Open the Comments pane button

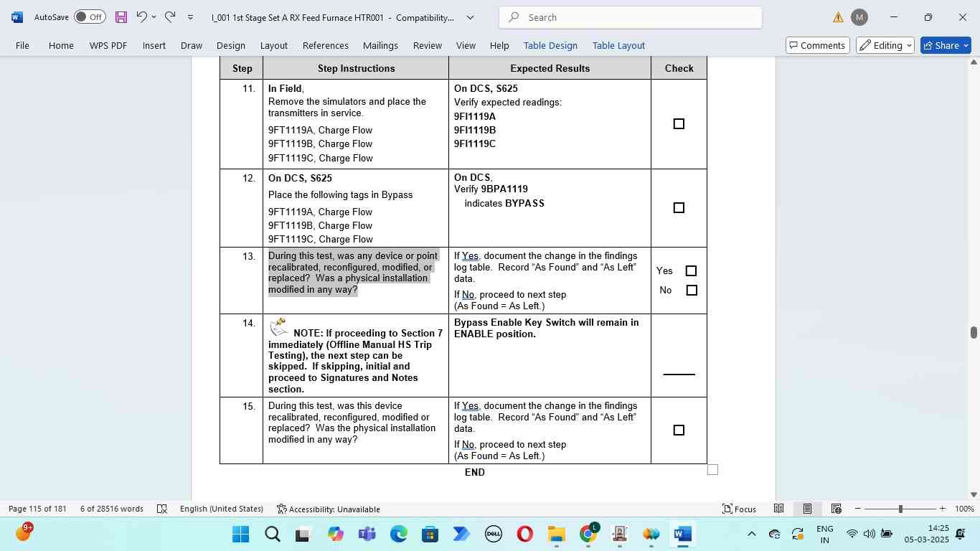click(816, 45)
